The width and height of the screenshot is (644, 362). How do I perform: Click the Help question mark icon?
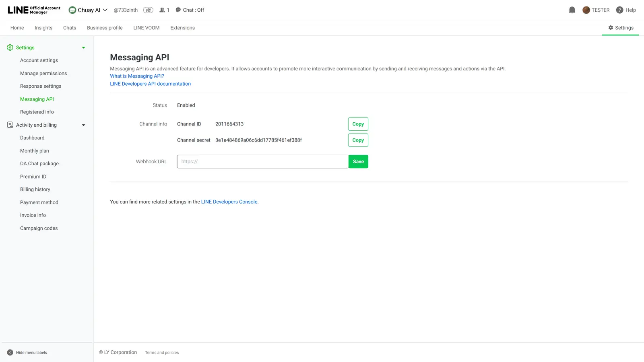pyautogui.click(x=619, y=10)
